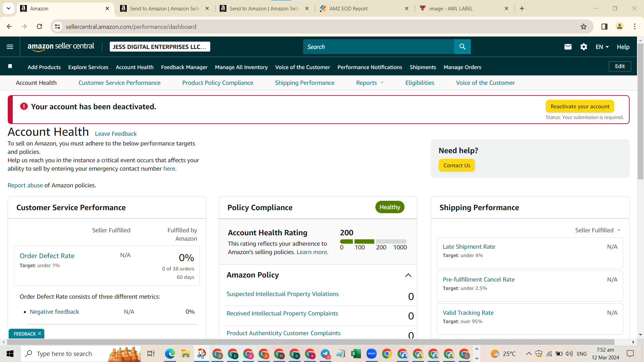Click the Windows taskbar search box

point(80,354)
